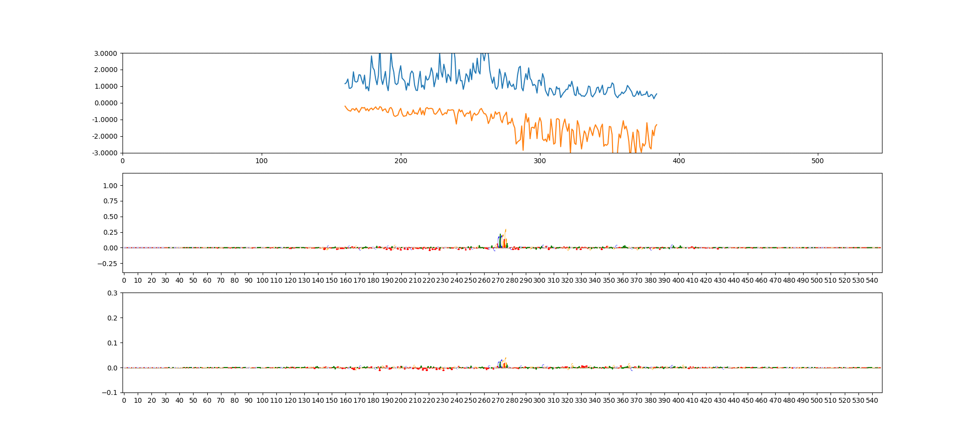Image resolution: width=980 pixels, height=441 pixels.
Task: Click the 3.0000 y-axis label in the top plot
Action: click(105, 53)
